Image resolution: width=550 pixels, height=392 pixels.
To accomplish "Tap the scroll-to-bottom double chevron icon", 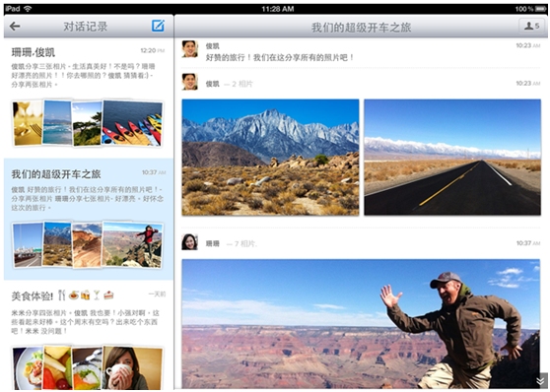I will pos(540,381).
